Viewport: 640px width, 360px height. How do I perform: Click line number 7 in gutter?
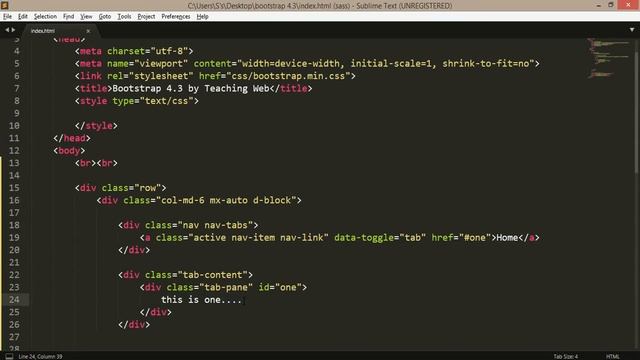17,89
